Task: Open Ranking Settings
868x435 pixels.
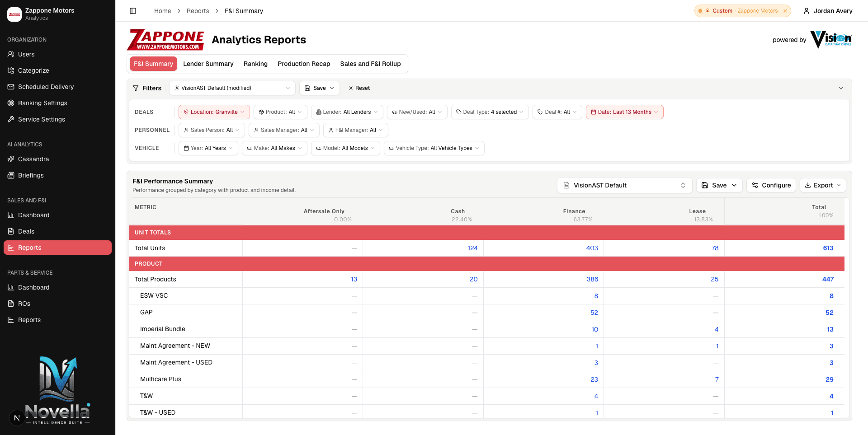Action: click(57, 103)
